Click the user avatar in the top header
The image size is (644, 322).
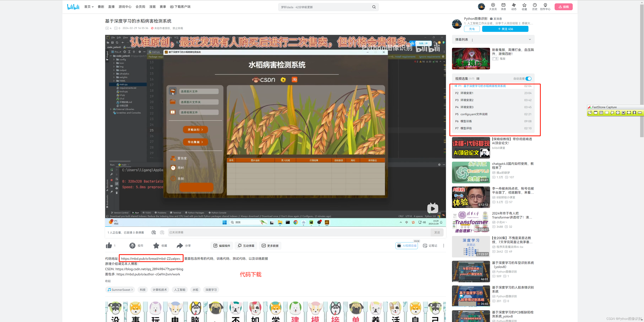coord(481,7)
